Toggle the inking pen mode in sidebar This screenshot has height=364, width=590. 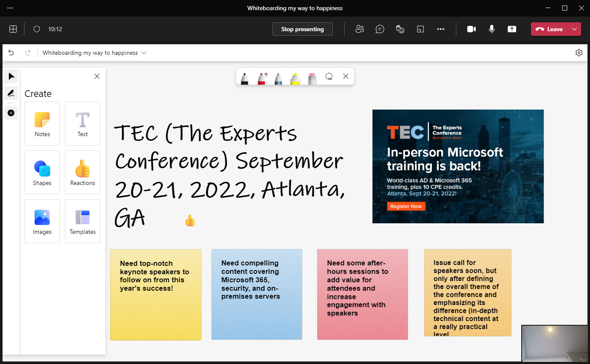[x=11, y=94]
